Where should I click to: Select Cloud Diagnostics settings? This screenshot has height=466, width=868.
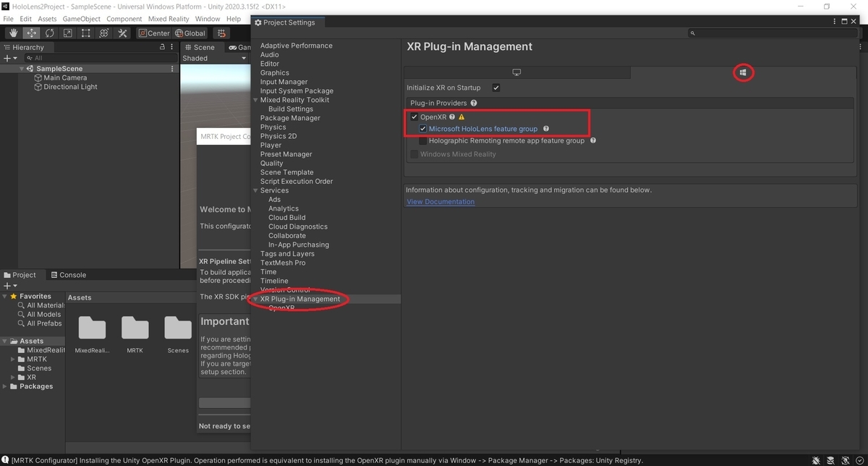click(x=298, y=226)
